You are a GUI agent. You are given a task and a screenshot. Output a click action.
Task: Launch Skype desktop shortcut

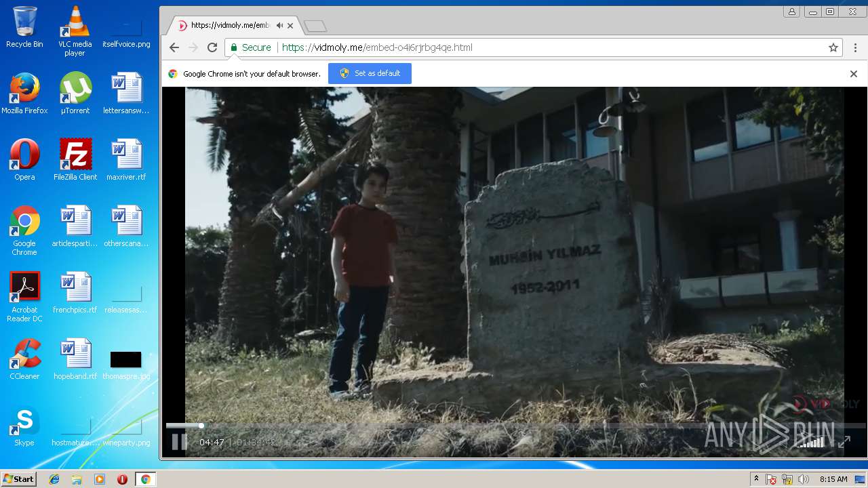[x=24, y=426]
